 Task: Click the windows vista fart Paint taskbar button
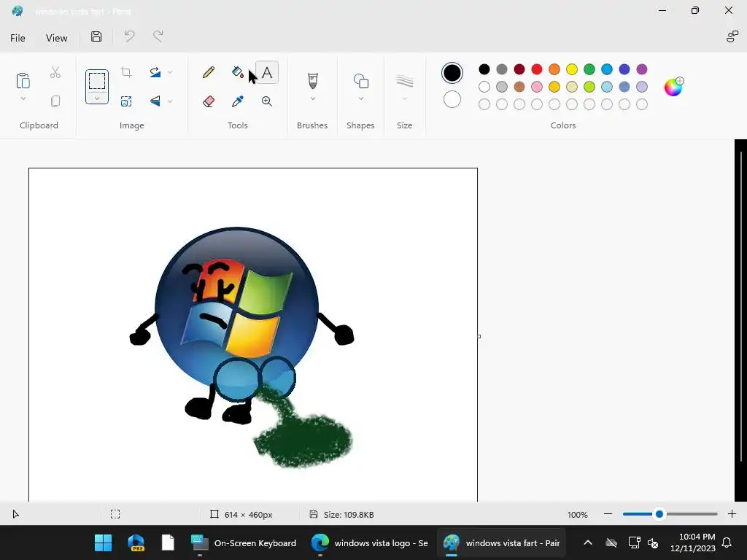point(501,542)
